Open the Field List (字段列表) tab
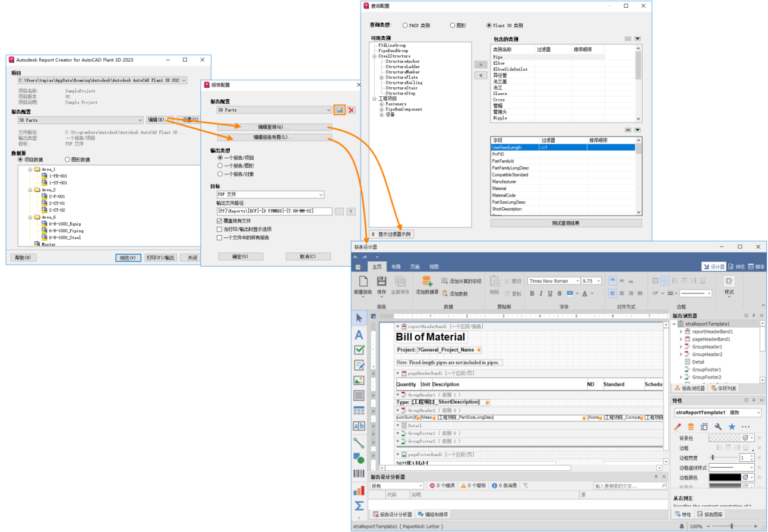The image size is (768, 532). tap(724, 388)
